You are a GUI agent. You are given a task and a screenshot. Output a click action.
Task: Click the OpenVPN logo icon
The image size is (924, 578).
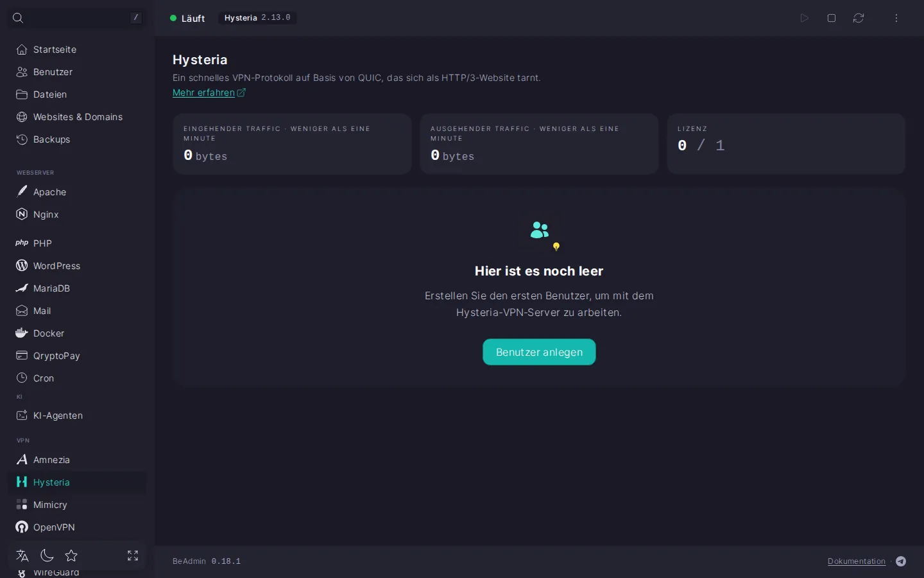point(22,527)
